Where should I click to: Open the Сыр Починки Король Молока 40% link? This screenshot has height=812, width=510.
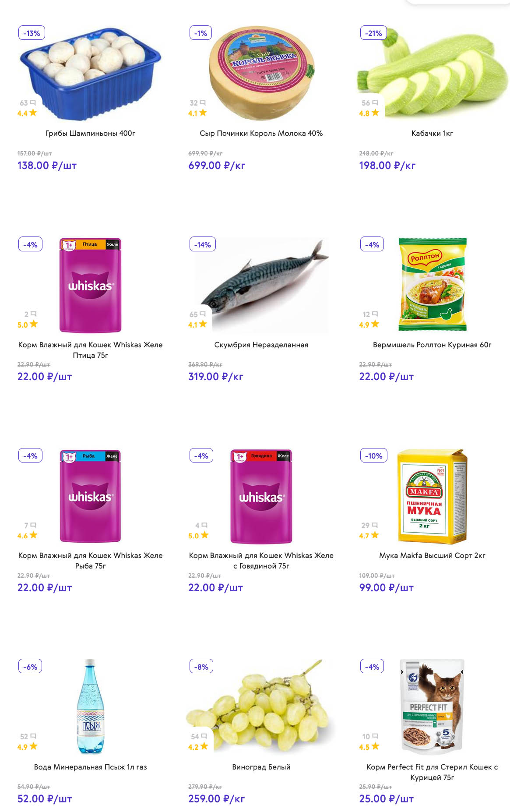[261, 133]
